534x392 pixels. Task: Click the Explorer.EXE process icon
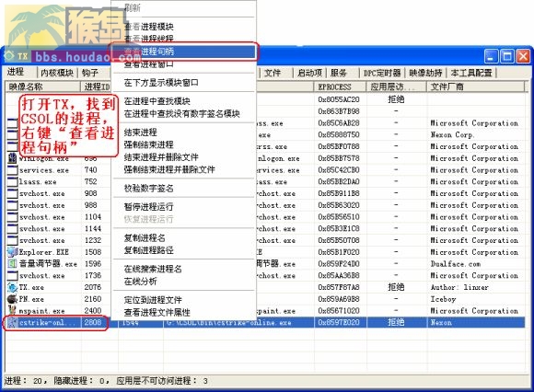click(12, 252)
